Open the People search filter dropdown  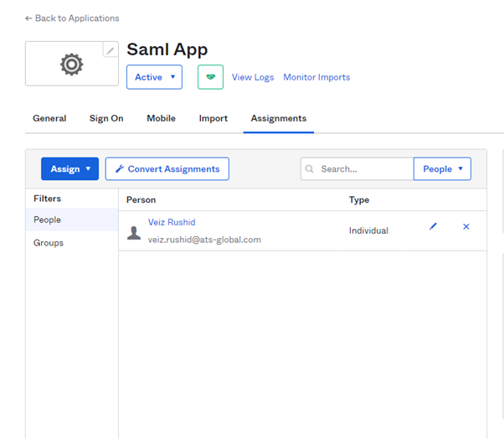point(442,169)
